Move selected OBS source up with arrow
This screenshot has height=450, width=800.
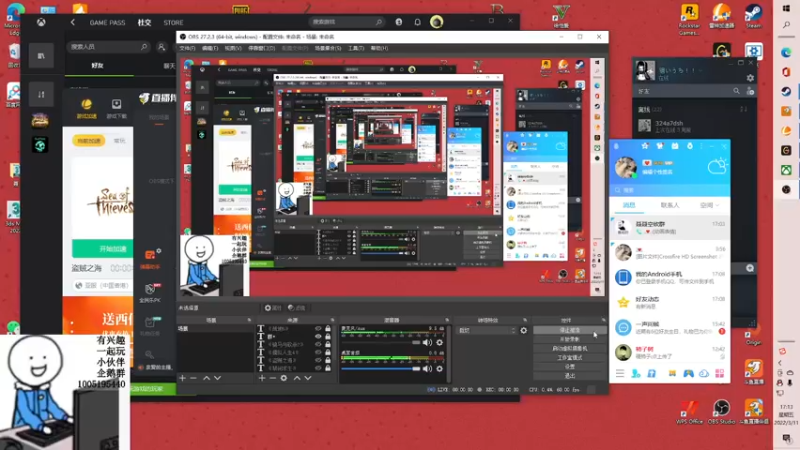(x=296, y=378)
